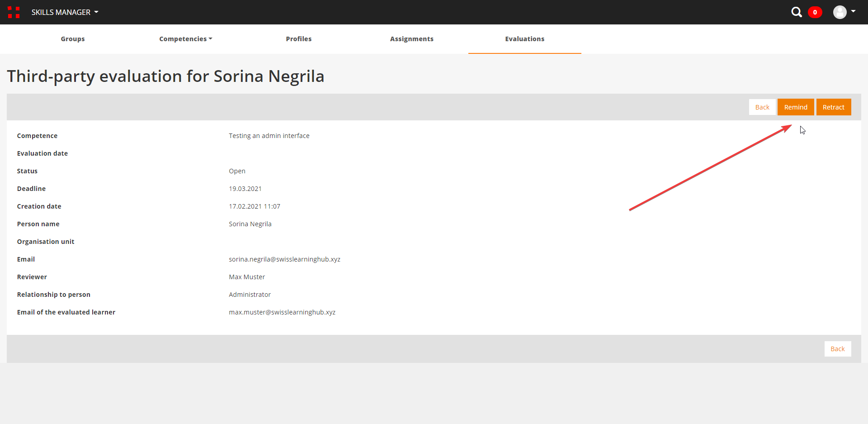Click the red Swiss Learning Hub logo
This screenshot has width=868, height=424.
click(x=14, y=12)
